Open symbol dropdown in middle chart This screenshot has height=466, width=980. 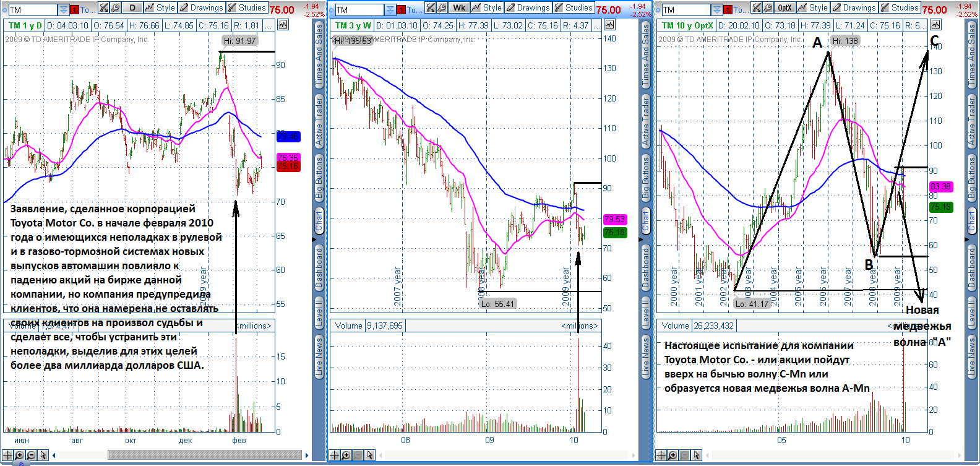[x=390, y=10]
